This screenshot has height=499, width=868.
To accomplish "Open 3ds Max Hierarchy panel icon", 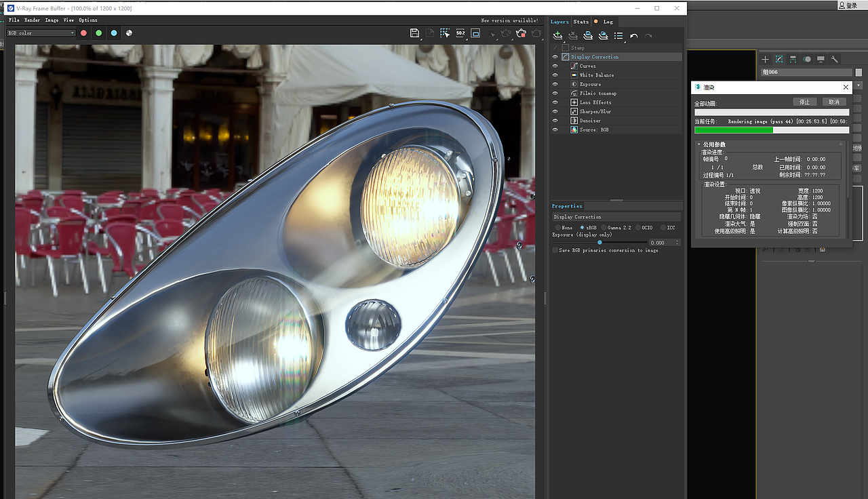I will click(793, 60).
